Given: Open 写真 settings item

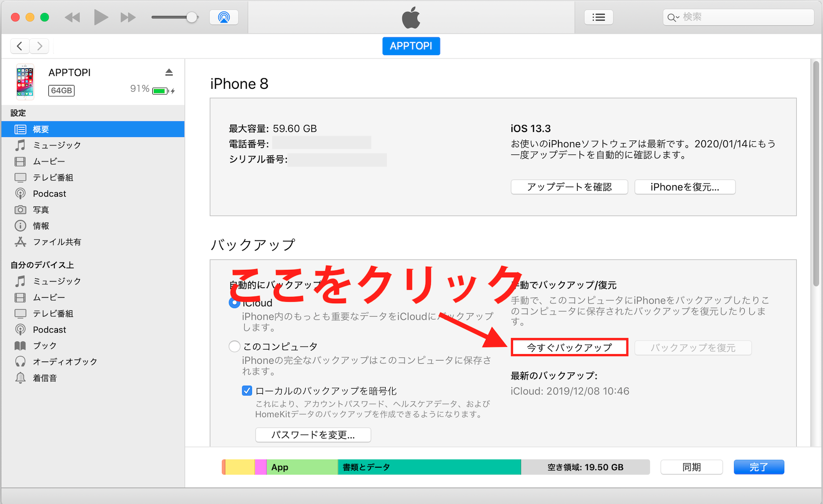Looking at the screenshot, I should pyautogui.click(x=93, y=210).
